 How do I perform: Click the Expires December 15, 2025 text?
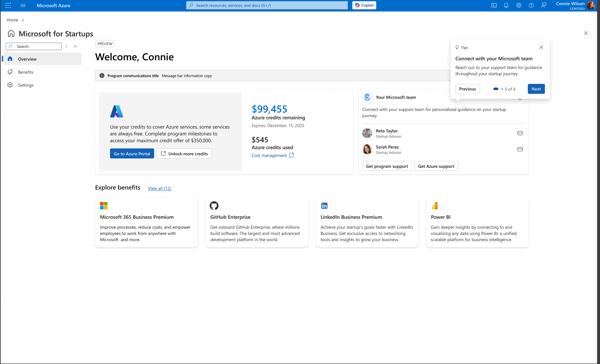[278, 126]
